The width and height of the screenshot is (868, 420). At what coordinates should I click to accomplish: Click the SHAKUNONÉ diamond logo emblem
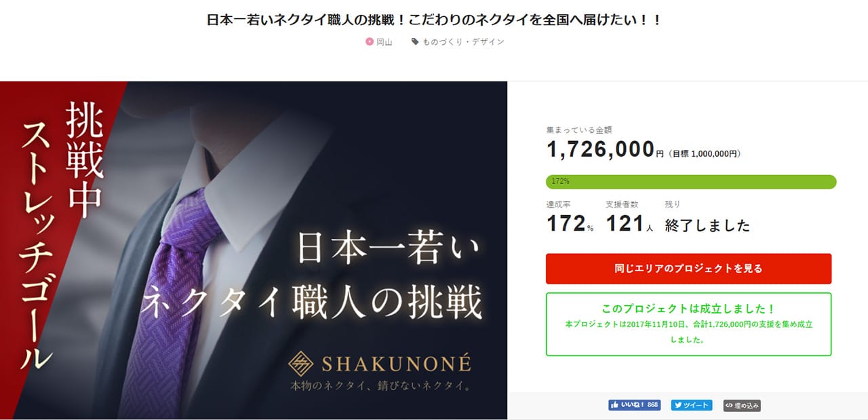click(301, 364)
